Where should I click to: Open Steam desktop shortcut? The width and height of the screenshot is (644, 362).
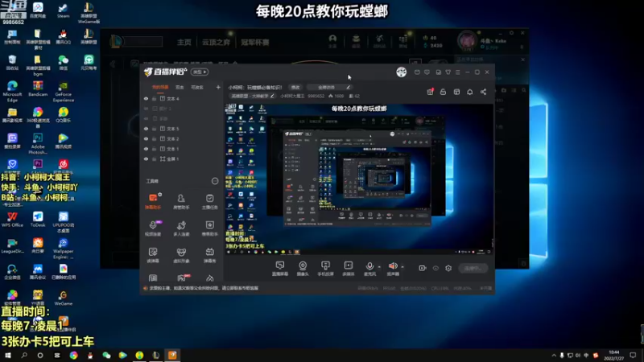63,10
